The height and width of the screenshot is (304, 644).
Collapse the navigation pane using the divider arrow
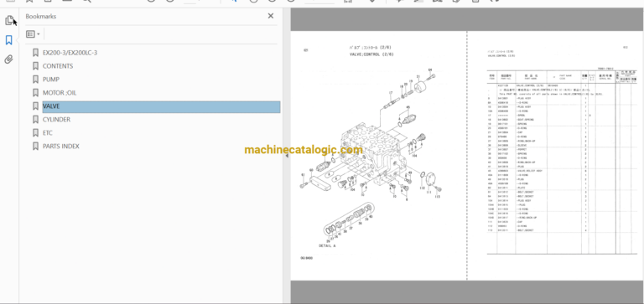[287, 157]
